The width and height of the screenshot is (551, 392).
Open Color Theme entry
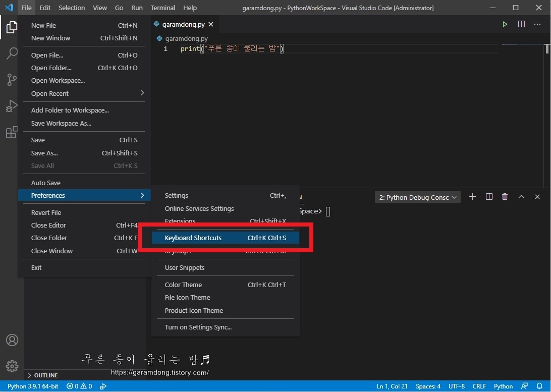(x=225, y=285)
